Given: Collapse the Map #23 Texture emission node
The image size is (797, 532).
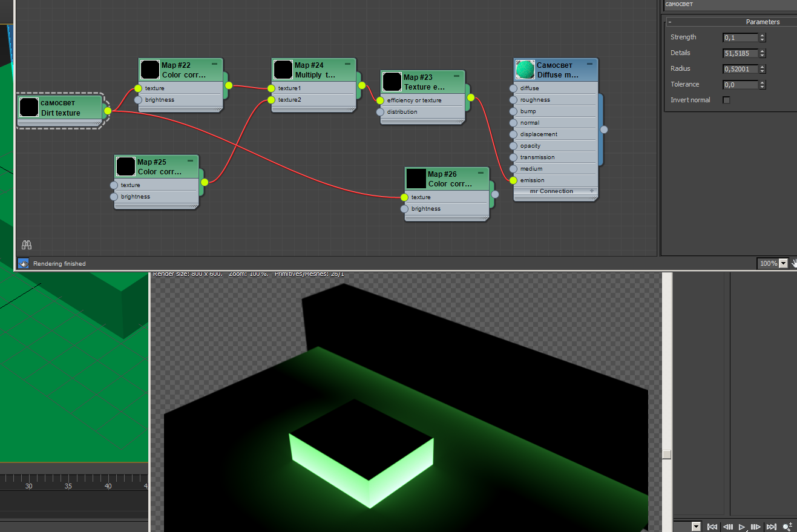Looking at the screenshot, I should pos(456,76).
